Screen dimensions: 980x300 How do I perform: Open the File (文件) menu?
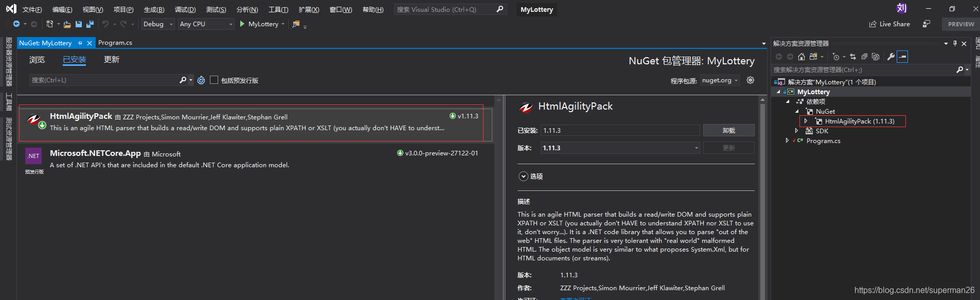click(32, 10)
